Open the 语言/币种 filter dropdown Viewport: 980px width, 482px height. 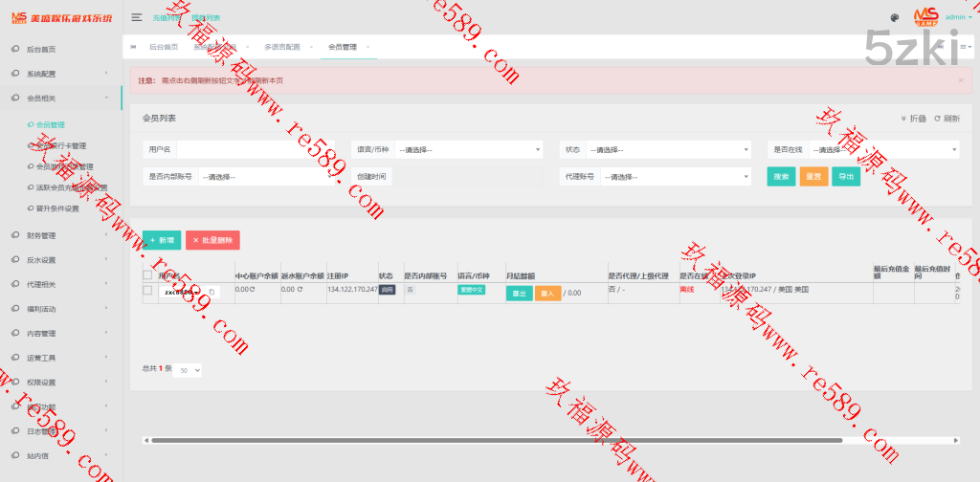coord(468,150)
